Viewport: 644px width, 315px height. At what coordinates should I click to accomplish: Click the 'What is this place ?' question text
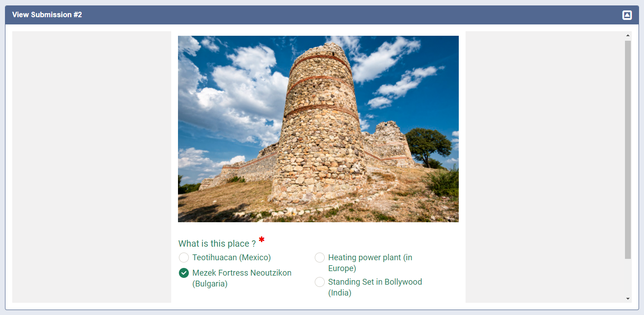(x=217, y=243)
